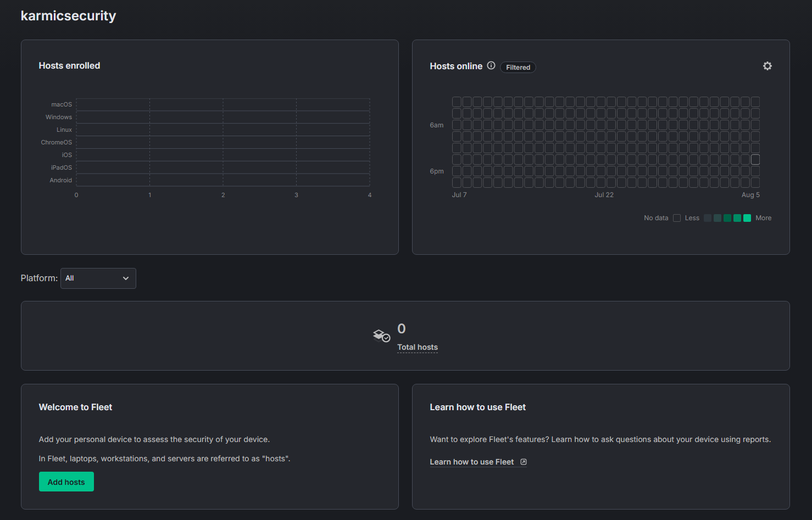
Task: Click the Linux chart label
Action: (x=64, y=130)
